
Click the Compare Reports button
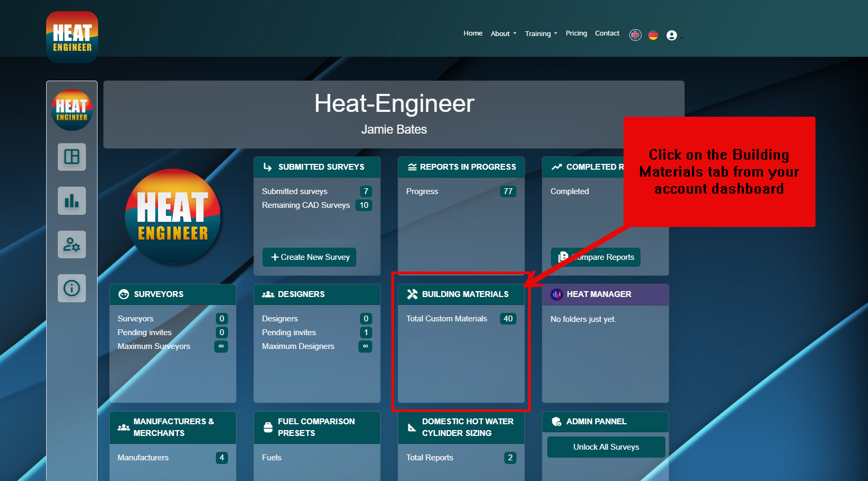coord(595,257)
